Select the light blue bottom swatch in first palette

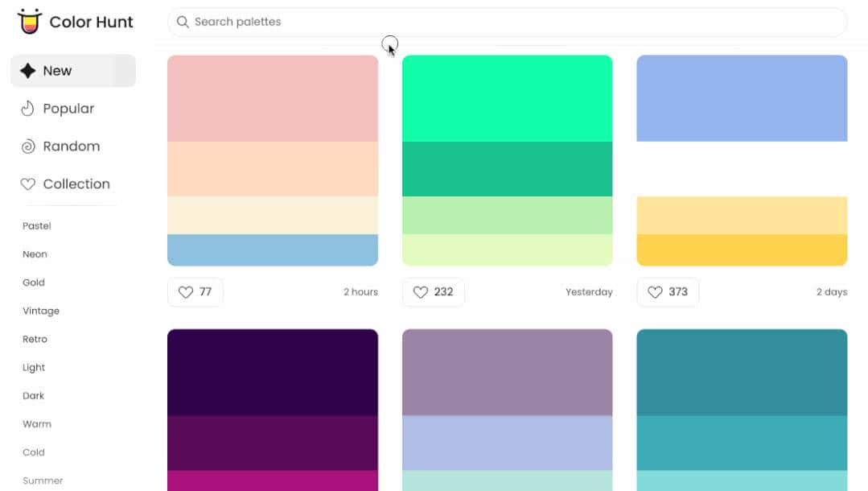click(x=272, y=250)
